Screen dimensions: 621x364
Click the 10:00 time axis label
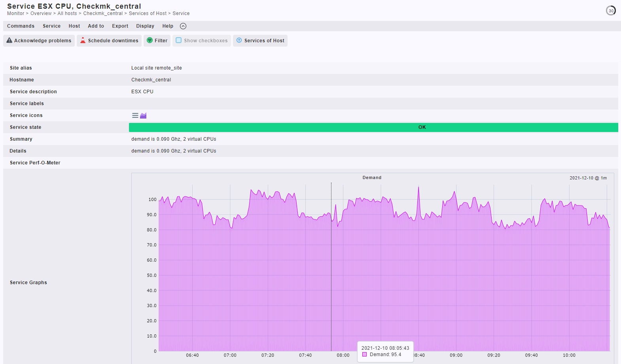[569, 355]
